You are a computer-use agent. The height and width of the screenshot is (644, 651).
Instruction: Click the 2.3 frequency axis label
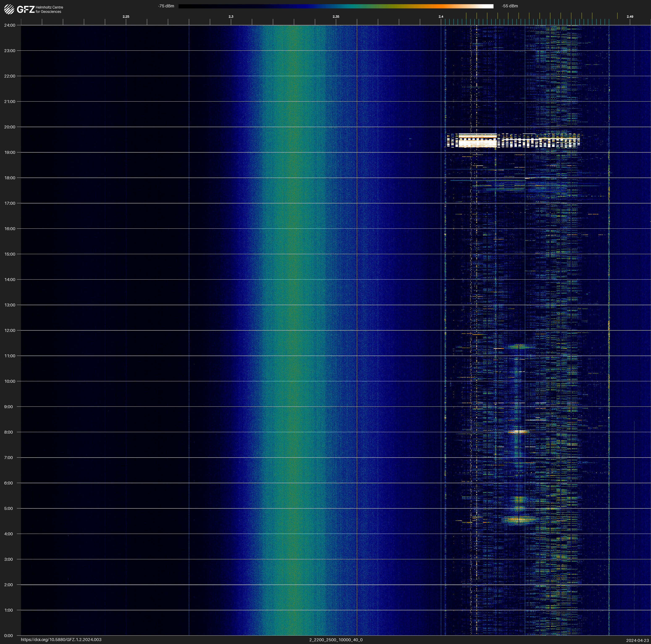[x=231, y=17]
